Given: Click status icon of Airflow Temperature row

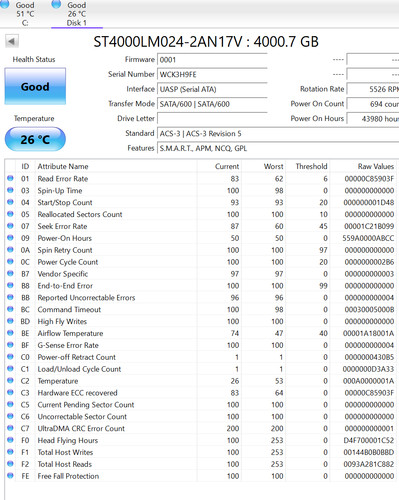Looking at the screenshot, I should pyautogui.click(x=10, y=333).
